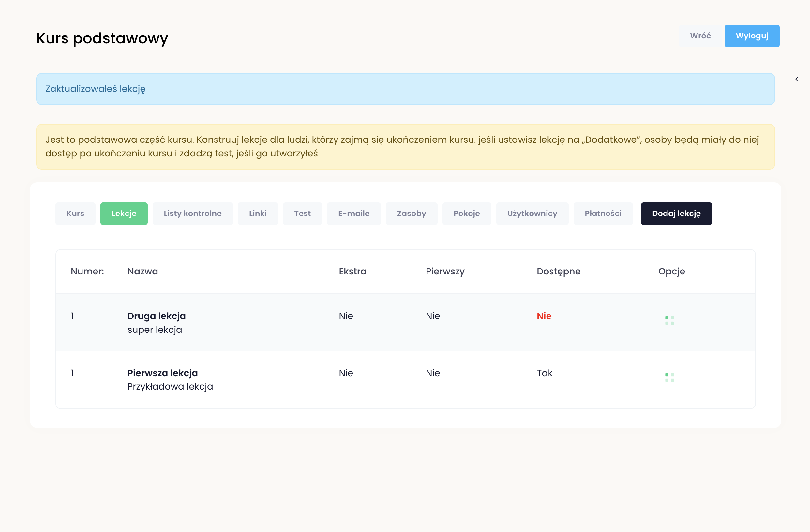Open options grid icon for Pierwsza lekcja
The height and width of the screenshot is (532, 810).
[x=669, y=377]
